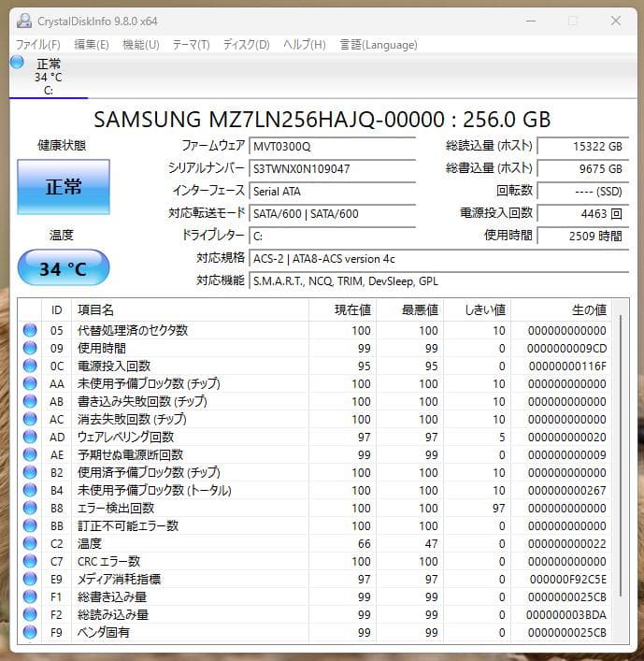Click status orb for ID C2 row
This screenshot has height=661, width=644.
[30, 543]
